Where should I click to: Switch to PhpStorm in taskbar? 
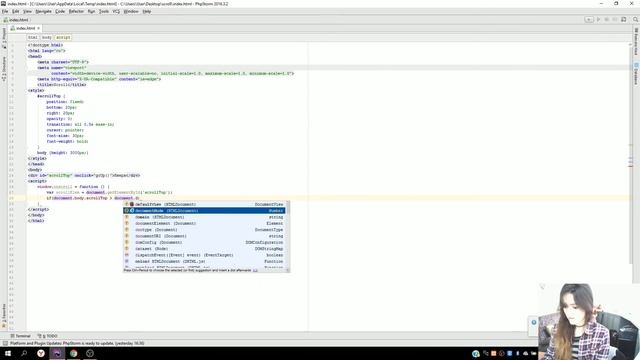57,353
